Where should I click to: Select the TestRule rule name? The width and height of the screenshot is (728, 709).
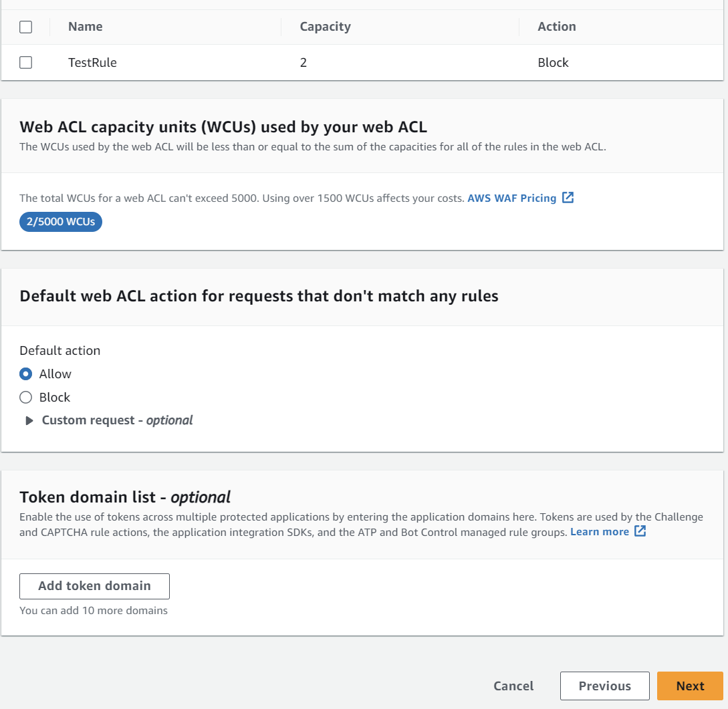coord(93,62)
